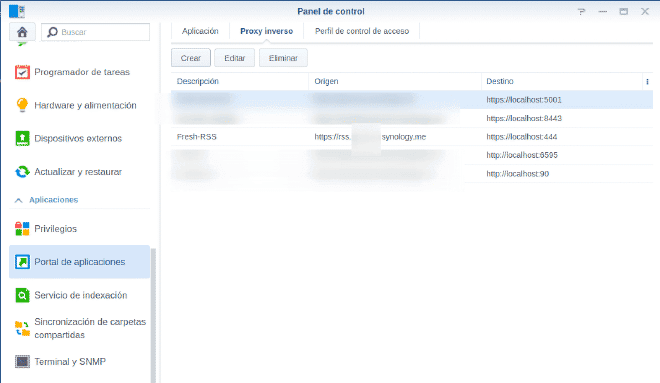Image resolution: width=660 pixels, height=383 pixels.
Task: Switch to the Aplicación tab
Action: click(200, 31)
